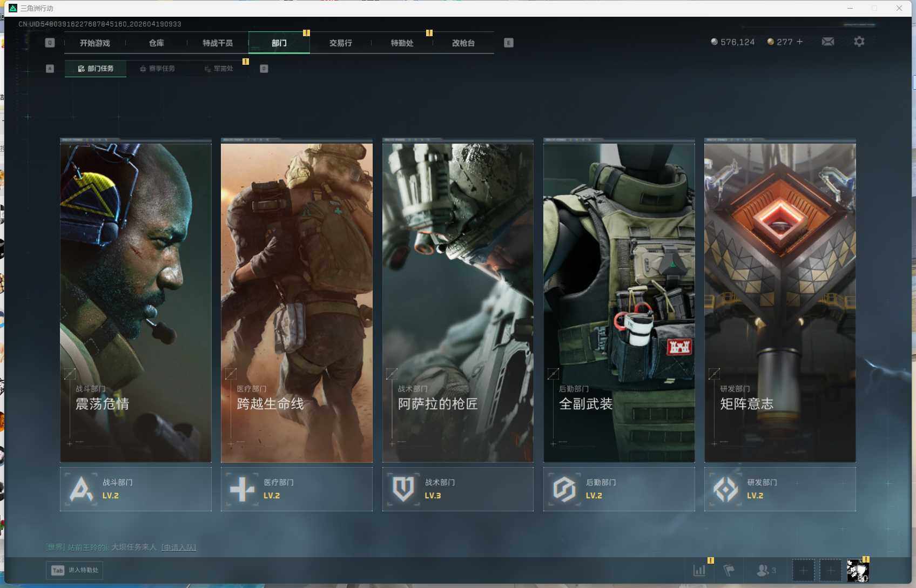Select the 军需处 sub-tab

point(219,69)
